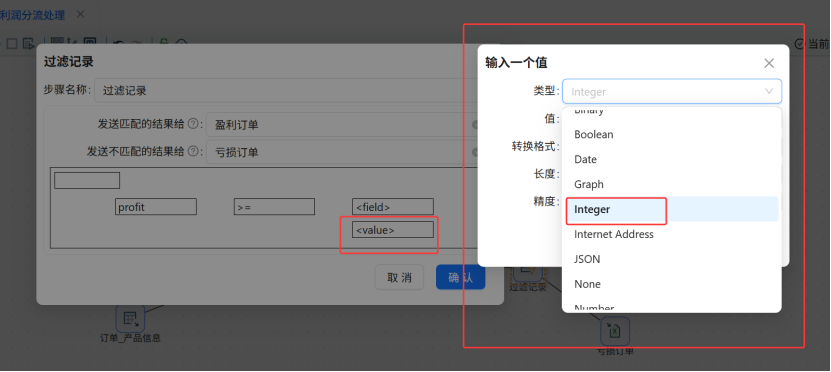831x372 pixels.
Task: Select the 亏损订单 Excel output step icon
Action: [x=615, y=331]
